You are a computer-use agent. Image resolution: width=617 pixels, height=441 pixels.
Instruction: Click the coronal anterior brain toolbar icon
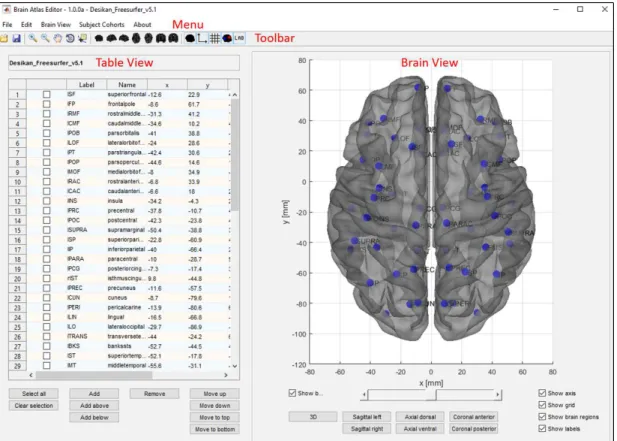click(x=161, y=39)
